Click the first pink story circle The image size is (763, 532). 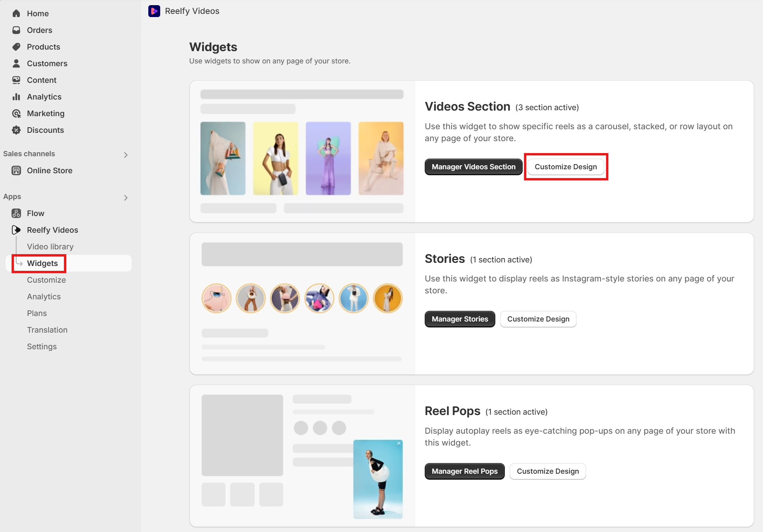click(x=217, y=298)
